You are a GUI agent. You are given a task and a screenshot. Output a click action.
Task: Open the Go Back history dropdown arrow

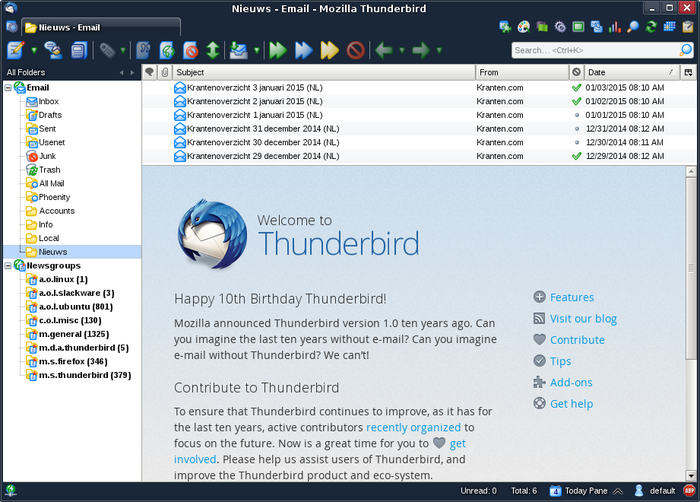pyautogui.click(x=401, y=50)
